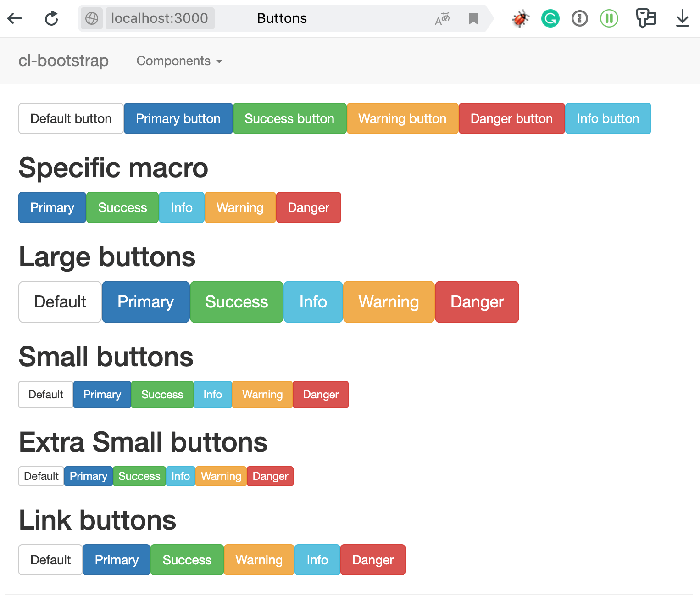Click the large Warning button
Screen dimensions: 700x602
coord(388,302)
